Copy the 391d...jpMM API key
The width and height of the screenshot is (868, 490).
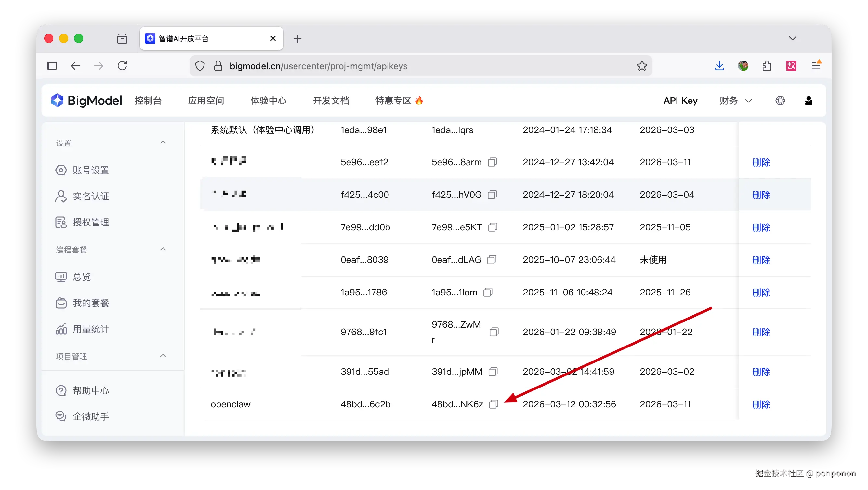click(493, 372)
